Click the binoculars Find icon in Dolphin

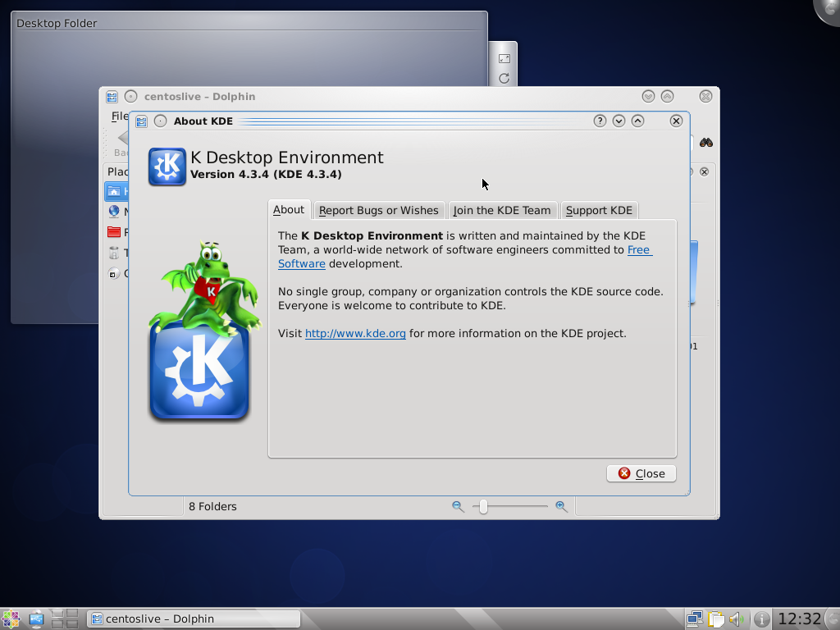(706, 143)
